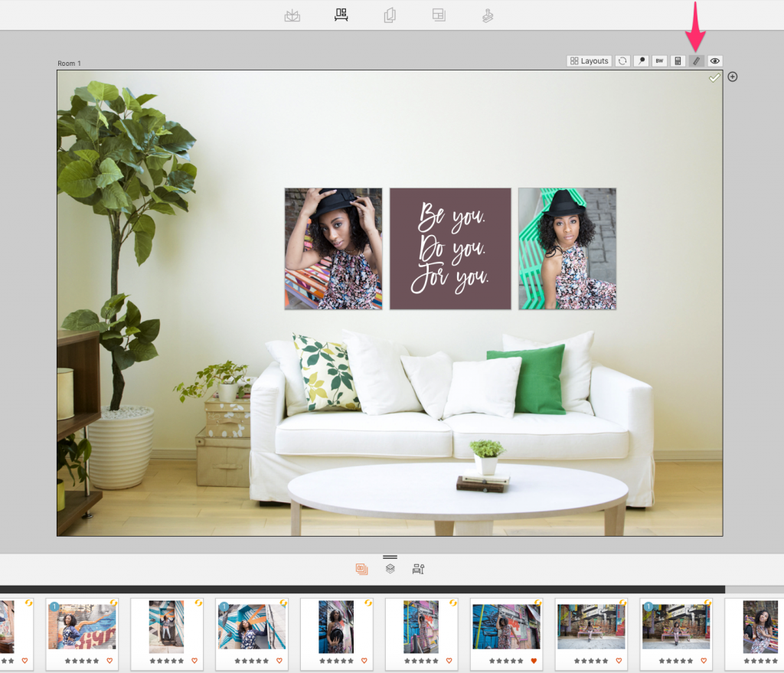Add a new room with the plus icon
784x673 pixels.
(733, 77)
